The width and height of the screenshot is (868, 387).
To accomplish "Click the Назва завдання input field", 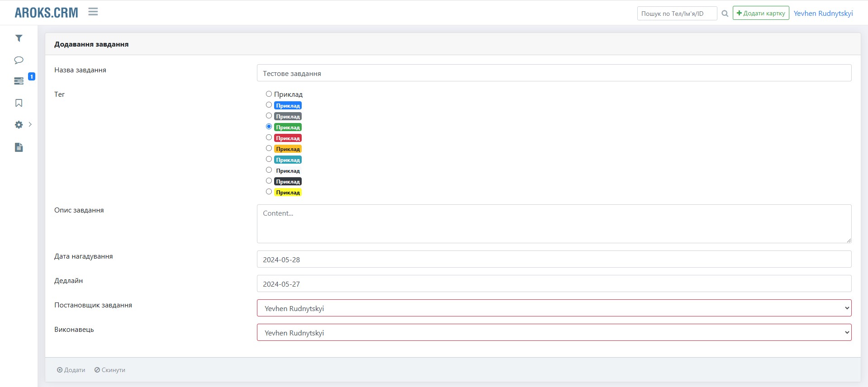I will (x=554, y=73).
